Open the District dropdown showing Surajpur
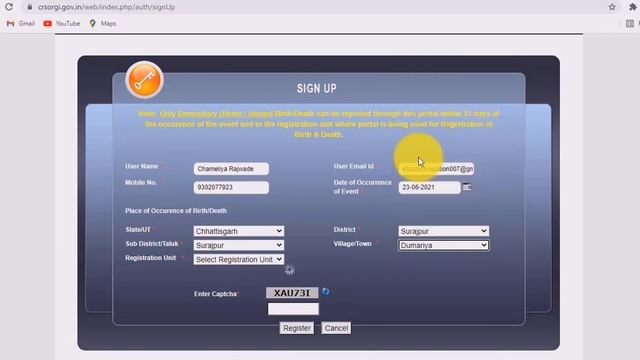Screen dimensions: 640x360 point(443,231)
